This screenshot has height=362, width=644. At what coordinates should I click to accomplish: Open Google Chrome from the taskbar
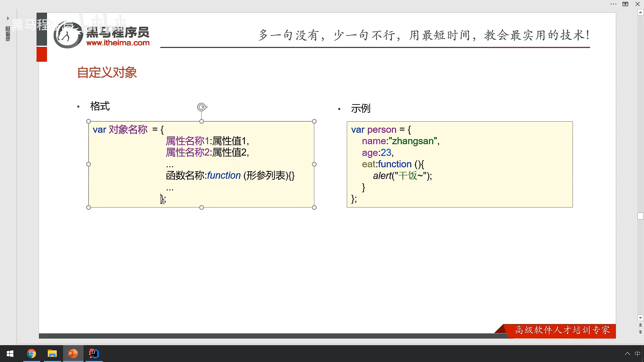[32, 354]
